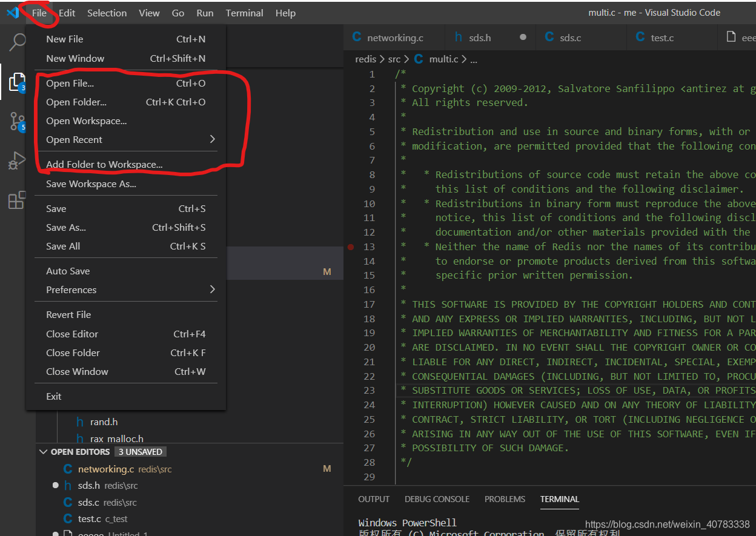Open the Extensions view
The height and width of the screenshot is (536, 756).
click(x=17, y=200)
